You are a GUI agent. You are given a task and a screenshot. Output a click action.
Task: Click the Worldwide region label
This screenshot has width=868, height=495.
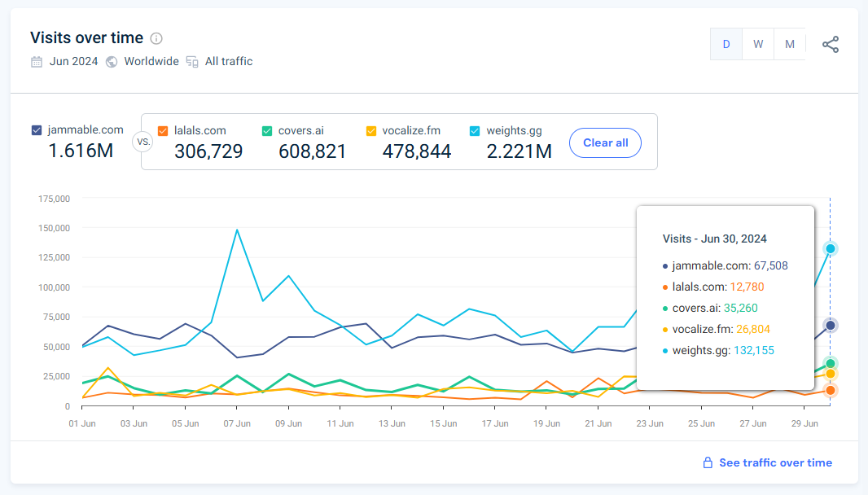click(151, 61)
